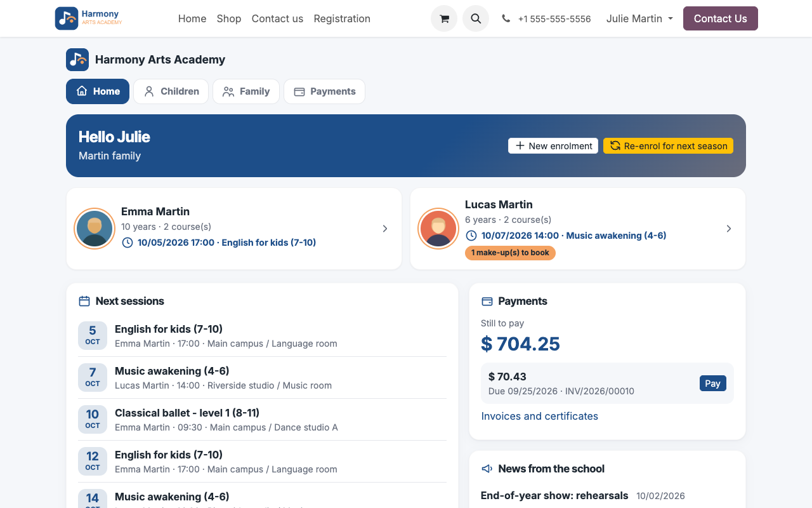Click the 10 OCT date badge
This screenshot has width=812, height=508.
point(93,419)
